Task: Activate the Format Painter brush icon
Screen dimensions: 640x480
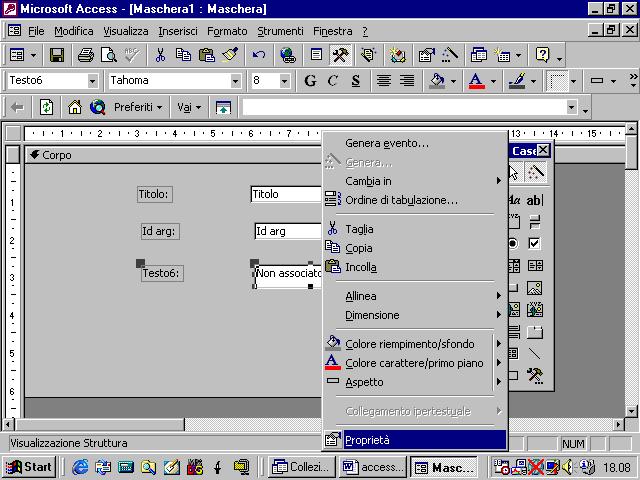Action: (230, 55)
